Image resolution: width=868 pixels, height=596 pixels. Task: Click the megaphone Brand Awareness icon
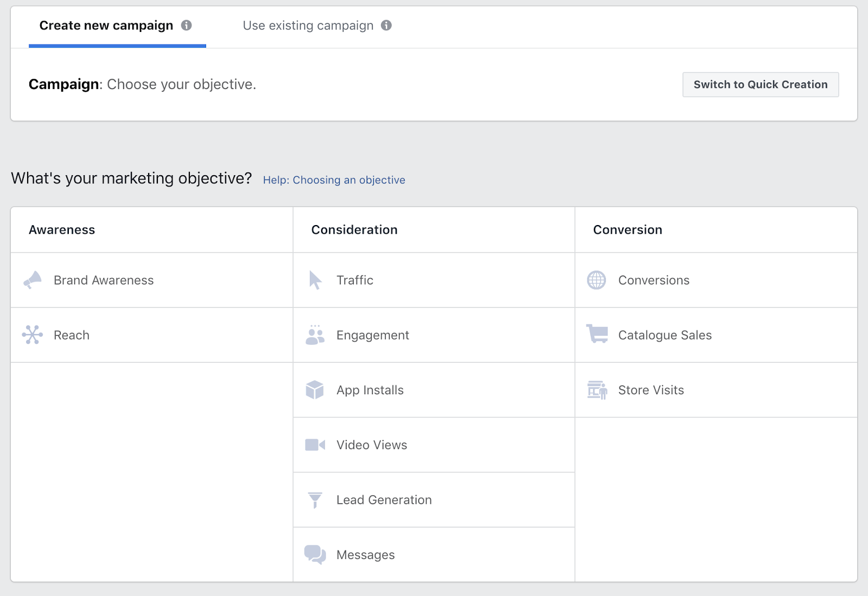pyautogui.click(x=33, y=280)
